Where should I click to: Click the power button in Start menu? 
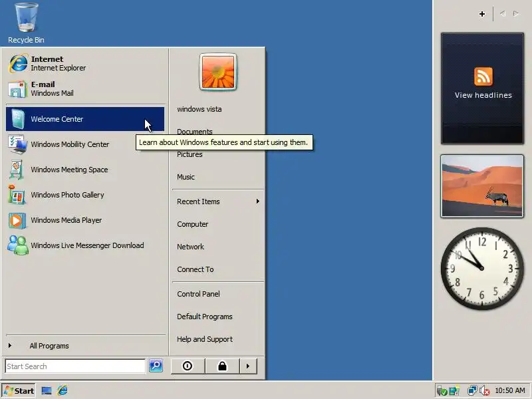click(x=188, y=366)
